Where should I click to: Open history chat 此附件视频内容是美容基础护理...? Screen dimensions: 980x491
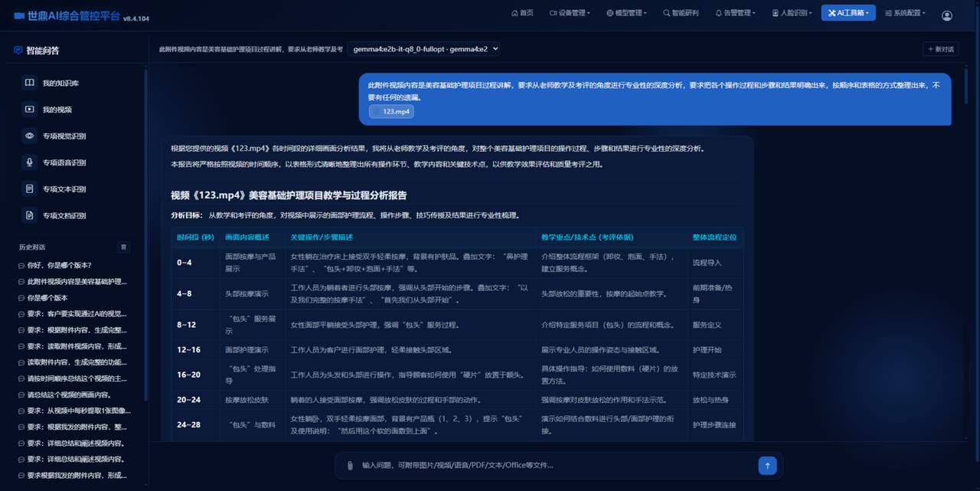coord(73,282)
